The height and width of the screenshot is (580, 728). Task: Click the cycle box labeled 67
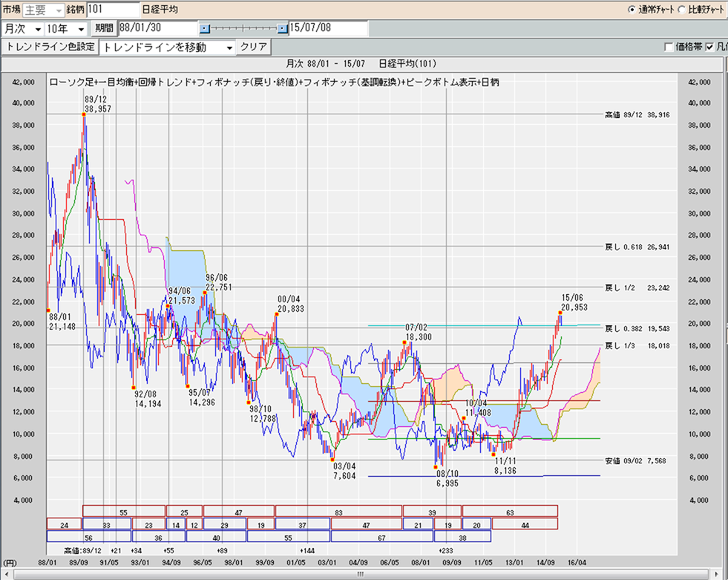(381, 536)
